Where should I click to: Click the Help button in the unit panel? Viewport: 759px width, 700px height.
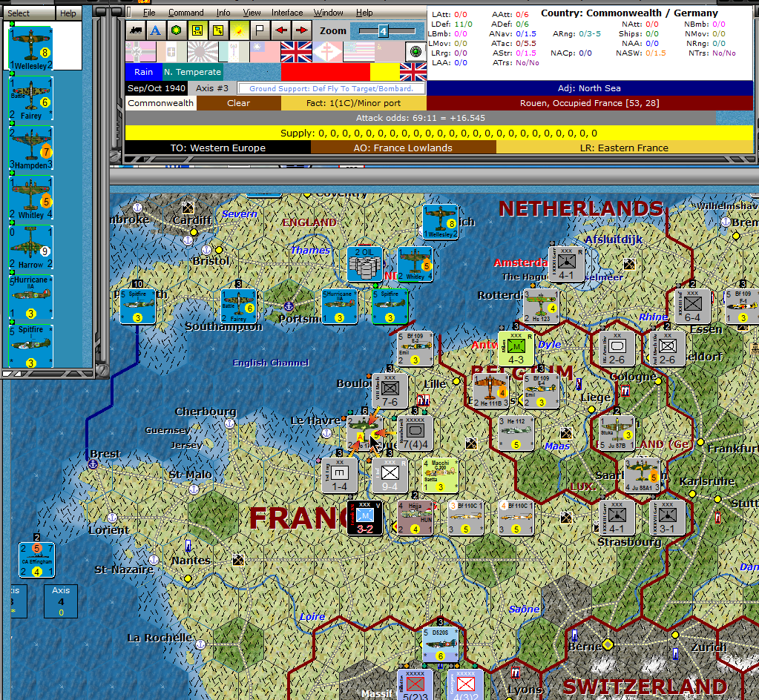(x=68, y=13)
